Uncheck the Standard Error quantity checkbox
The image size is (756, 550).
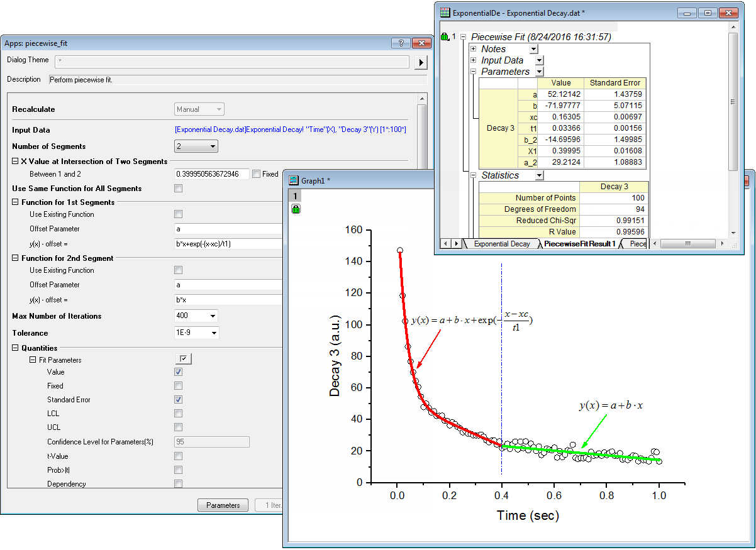pyautogui.click(x=179, y=400)
